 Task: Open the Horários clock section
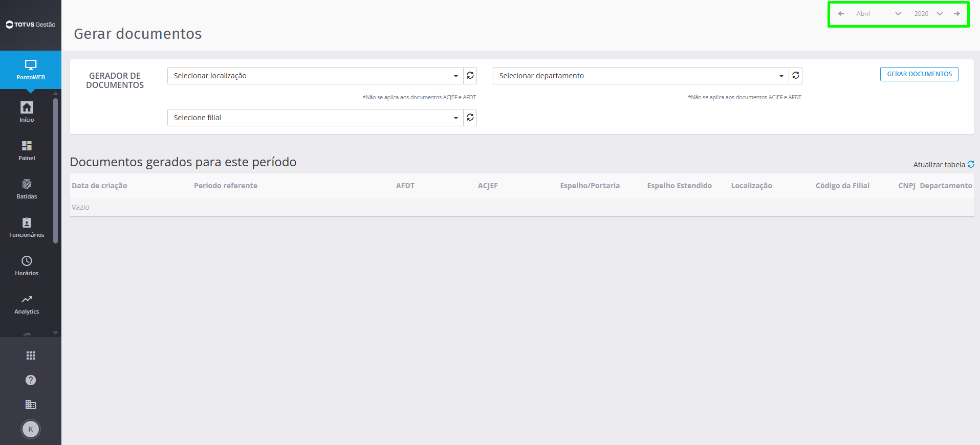pyautogui.click(x=27, y=265)
